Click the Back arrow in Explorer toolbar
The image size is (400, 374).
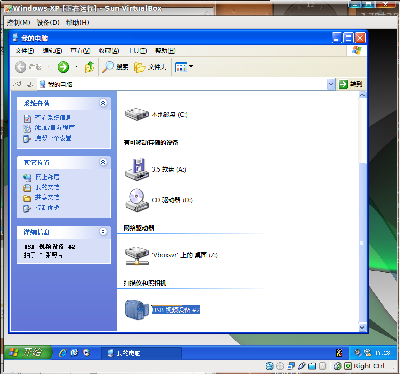coord(21,67)
